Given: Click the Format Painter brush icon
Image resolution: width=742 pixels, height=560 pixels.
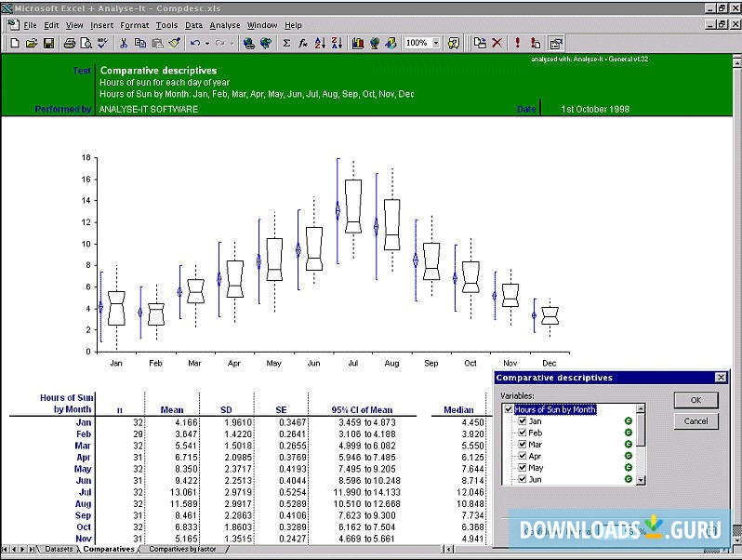Looking at the screenshot, I should (172, 43).
